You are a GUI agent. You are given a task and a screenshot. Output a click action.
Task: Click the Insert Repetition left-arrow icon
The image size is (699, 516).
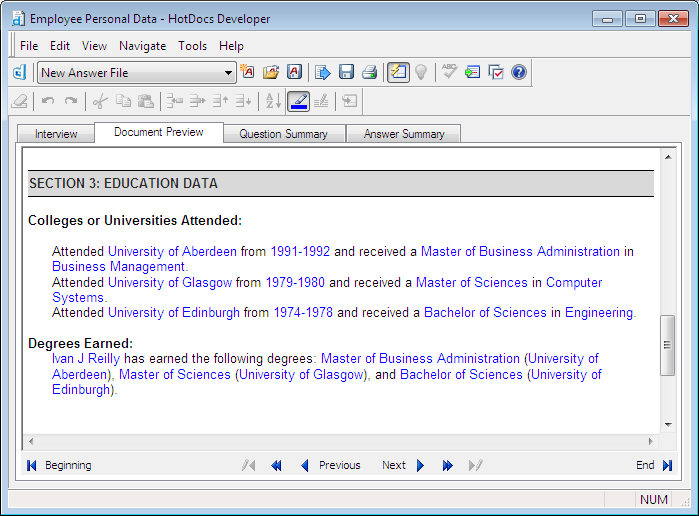coord(174,101)
